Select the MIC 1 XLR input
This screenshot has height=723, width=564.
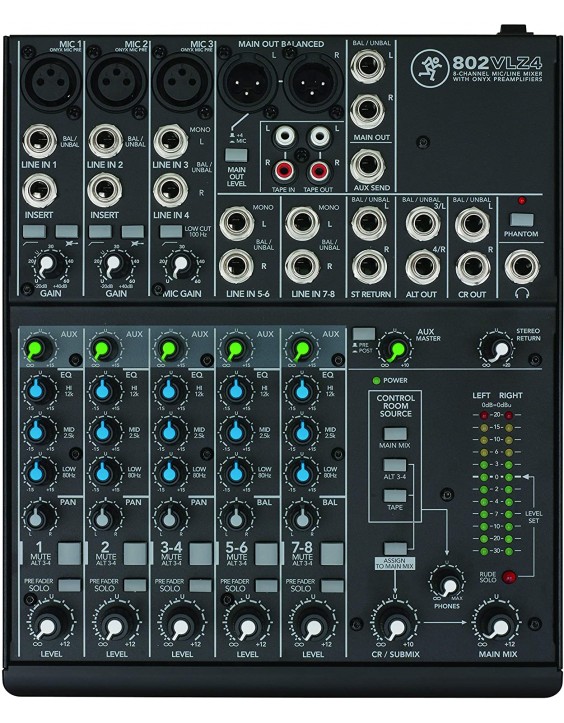(x=51, y=81)
